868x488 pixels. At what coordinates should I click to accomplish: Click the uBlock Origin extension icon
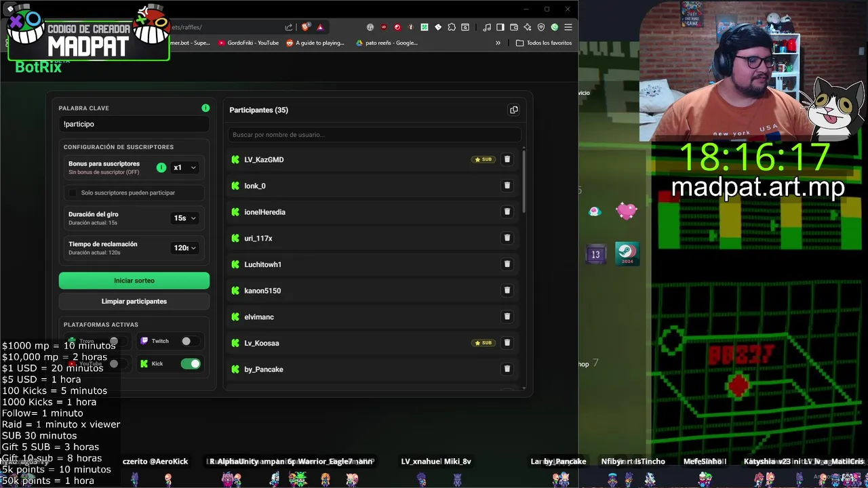(384, 27)
